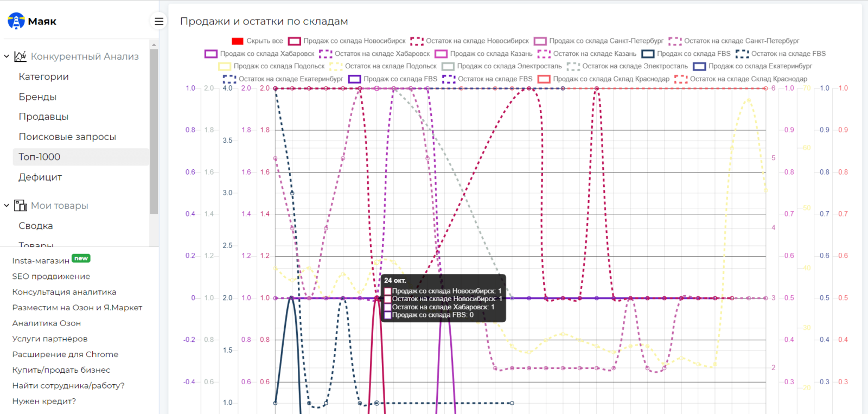Screen dimensions: 868x414
Task: Click Продаж со склада Казань color swatch
Action: coord(441,54)
